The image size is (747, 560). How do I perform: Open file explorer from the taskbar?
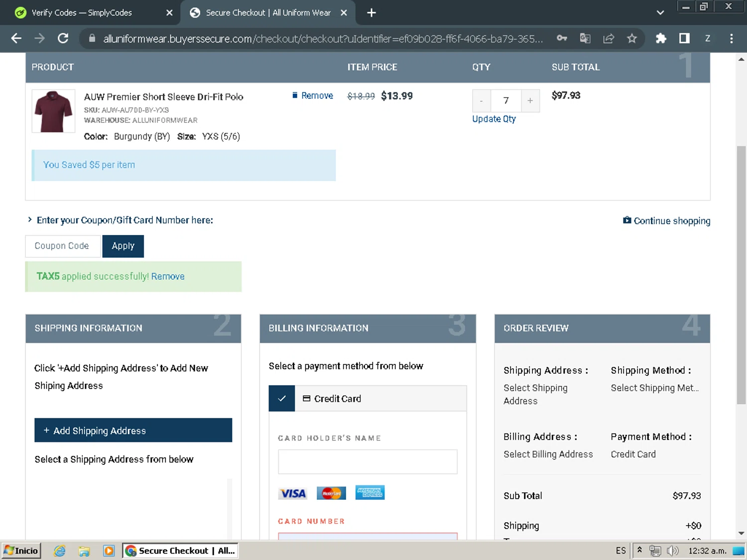pos(84,551)
